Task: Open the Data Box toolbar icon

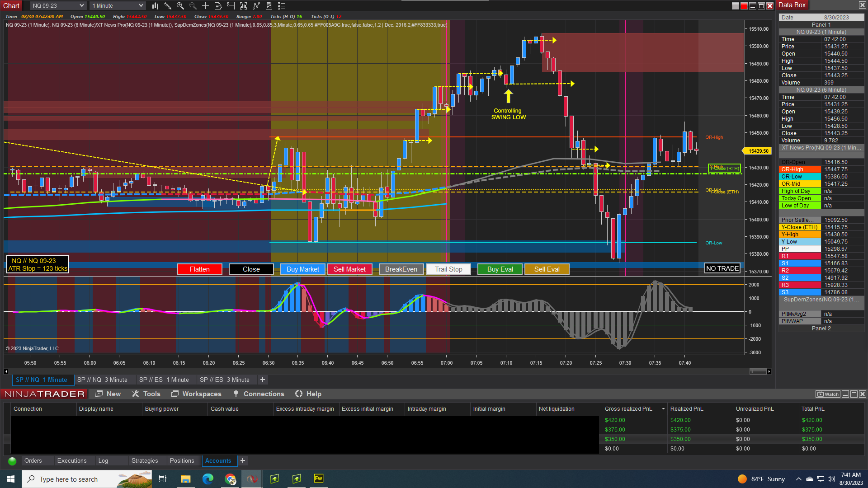Action: click(x=218, y=6)
